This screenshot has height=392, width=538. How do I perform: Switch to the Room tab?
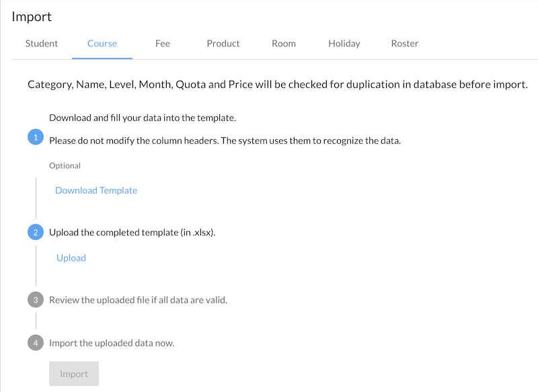click(x=284, y=44)
